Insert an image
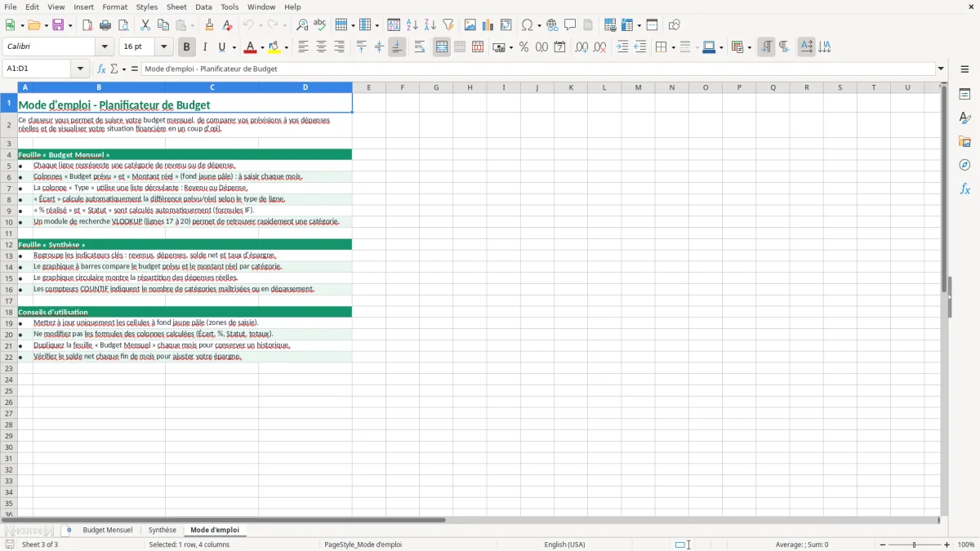The width and height of the screenshot is (980, 551). tap(470, 25)
